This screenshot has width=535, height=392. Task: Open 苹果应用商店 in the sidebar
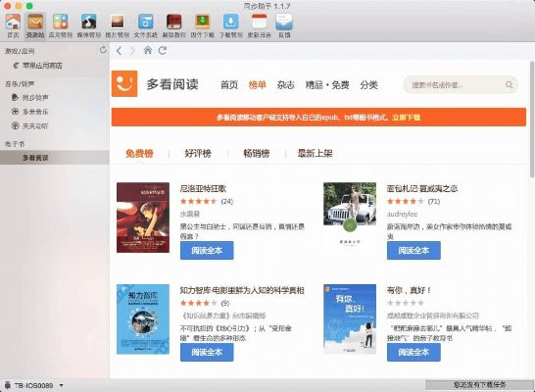click(x=42, y=66)
